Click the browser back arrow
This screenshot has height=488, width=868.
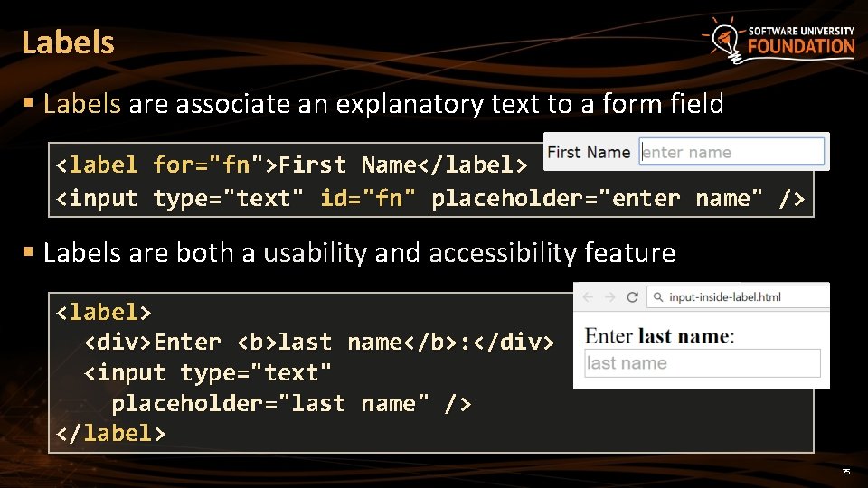click(588, 297)
